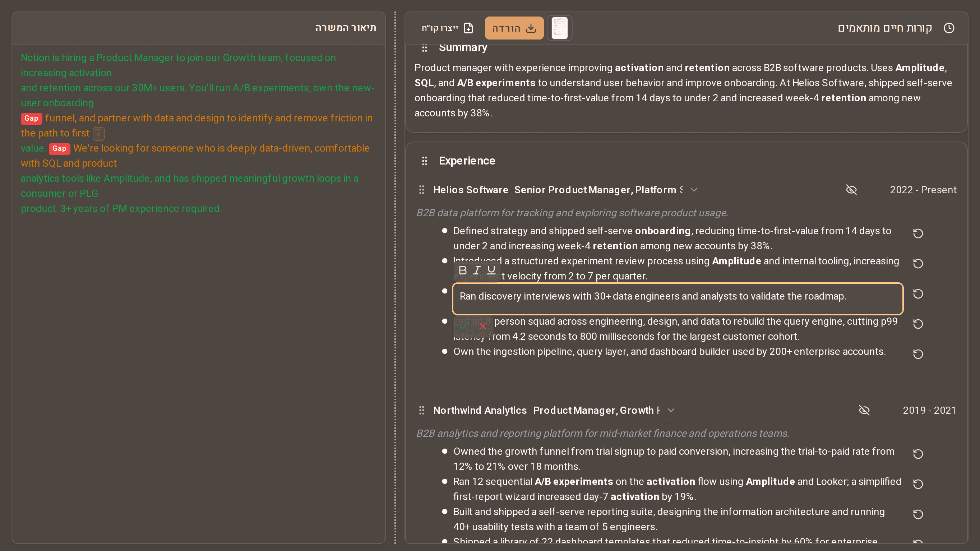Open the history clock icon
Viewport: 980px width, 551px height.
pos(949,28)
